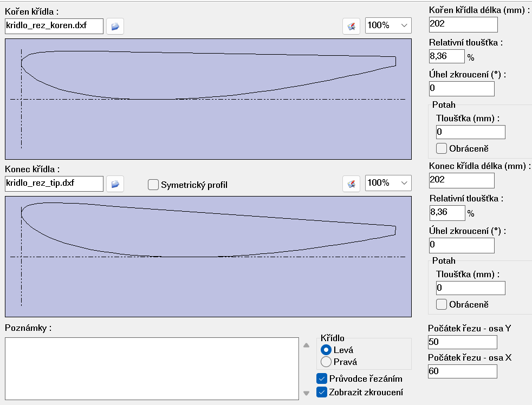Open the wing root 100% zoom dropdown

coord(388,25)
